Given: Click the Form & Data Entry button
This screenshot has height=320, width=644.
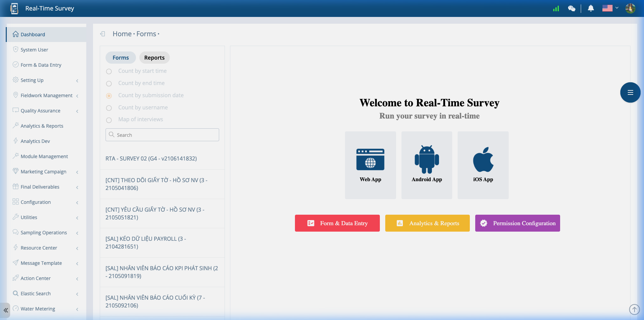Looking at the screenshot, I should pos(337,223).
